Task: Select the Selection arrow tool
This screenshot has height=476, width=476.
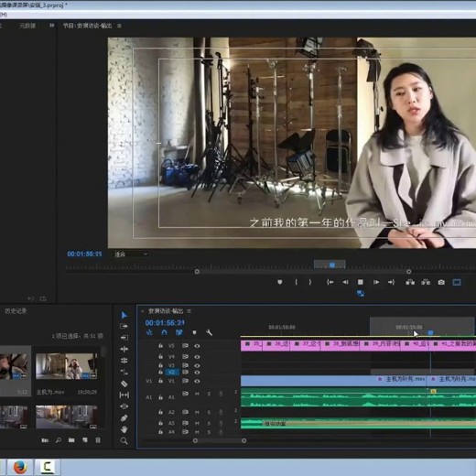Action: click(x=124, y=315)
